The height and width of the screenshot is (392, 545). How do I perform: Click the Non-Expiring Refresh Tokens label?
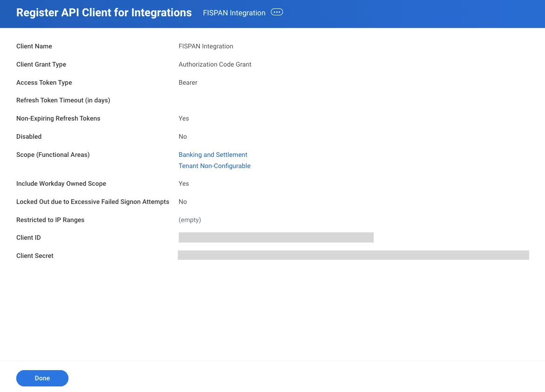pyautogui.click(x=58, y=118)
